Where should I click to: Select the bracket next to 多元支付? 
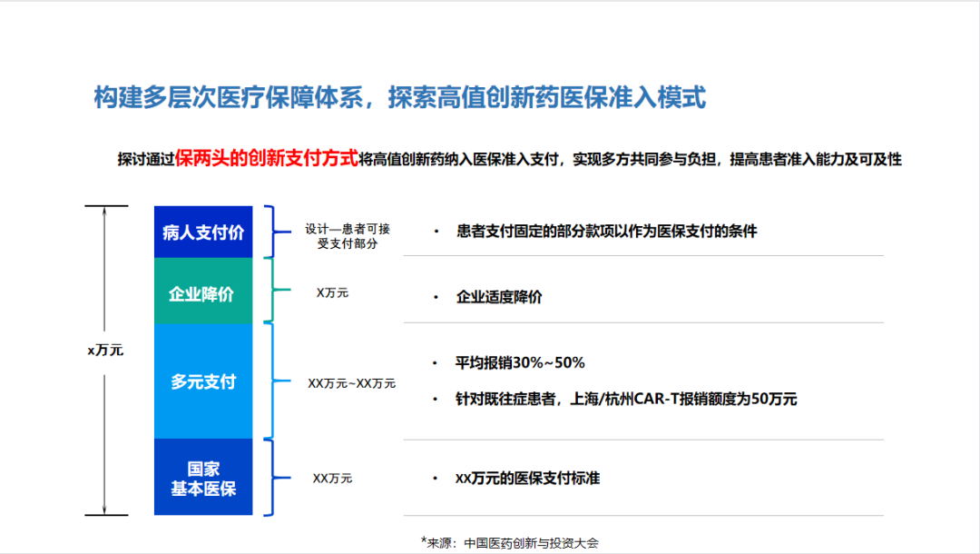click(269, 381)
